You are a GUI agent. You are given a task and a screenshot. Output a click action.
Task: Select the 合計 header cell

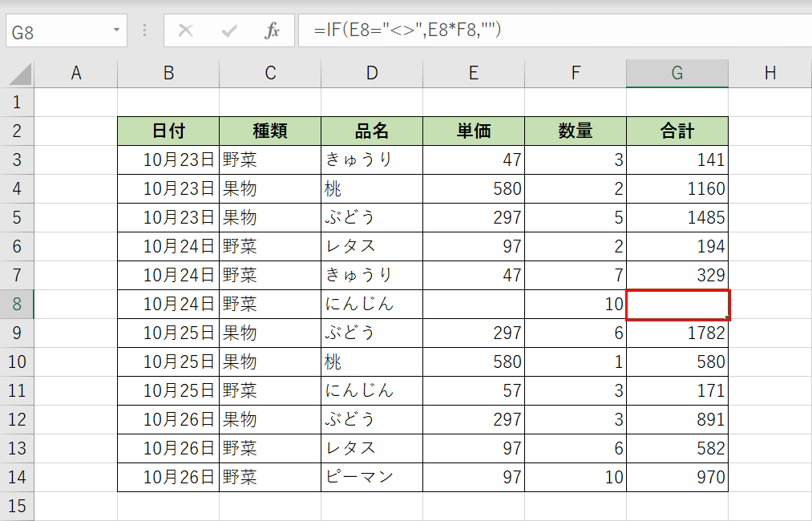[677, 130]
